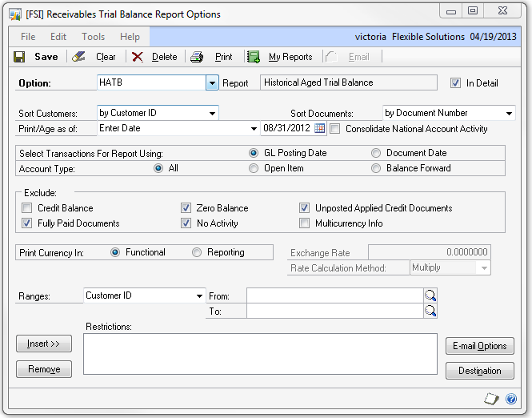
Task: Click inside the Restrictions list box
Action: point(260,354)
